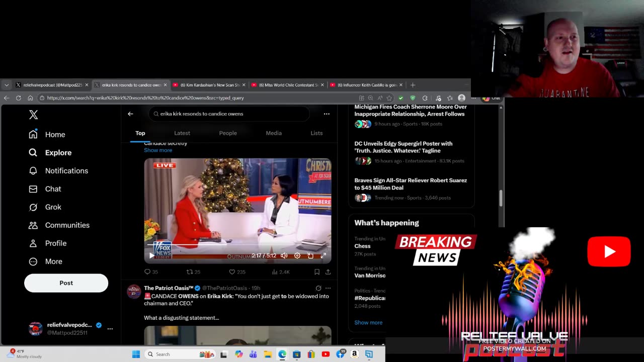This screenshot has width=644, height=362.
Task: Open the Chess trending topic
Action: [362, 246]
